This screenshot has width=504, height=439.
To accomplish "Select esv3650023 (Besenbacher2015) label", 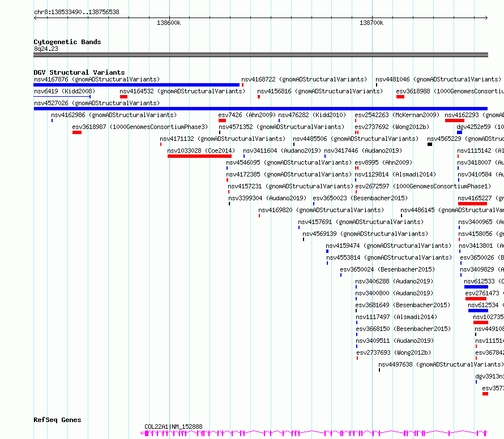I will click(360, 198).
